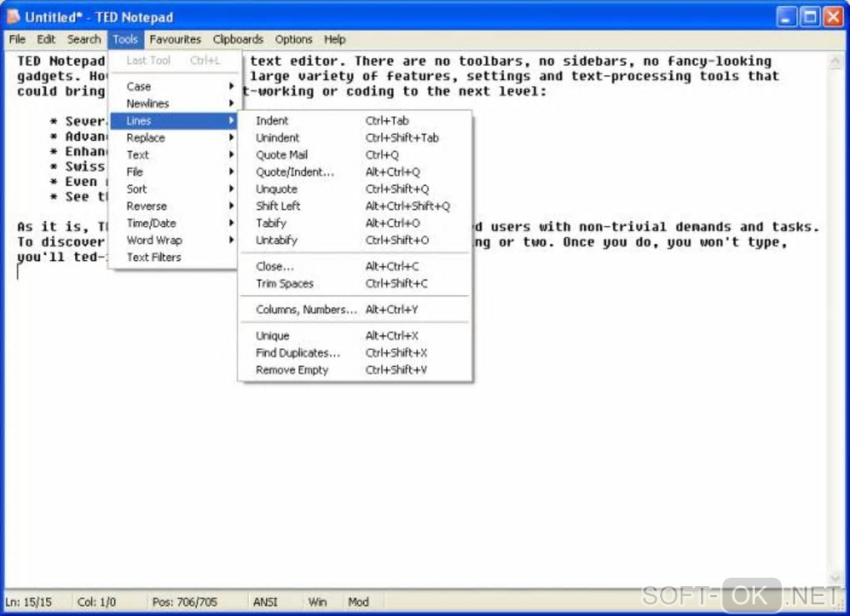Open the Help menu
Viewport: 850px width, 616px height.
pos(334,39)
